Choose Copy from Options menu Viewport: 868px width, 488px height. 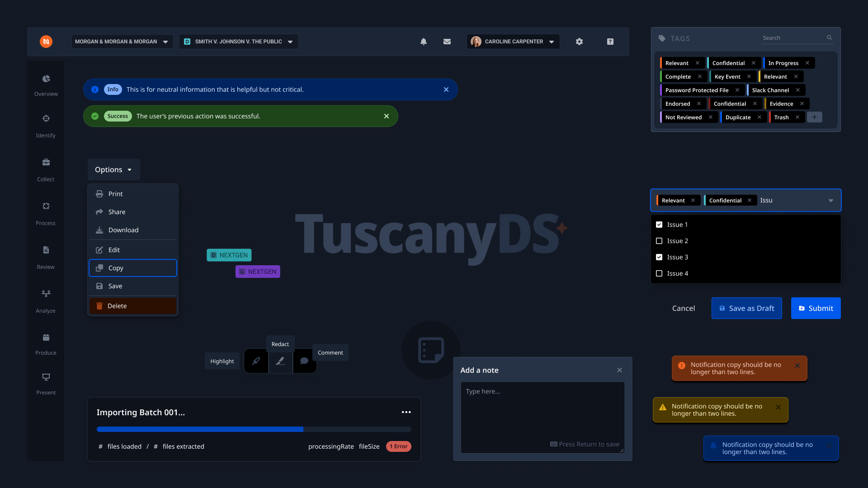pos(133,268)
